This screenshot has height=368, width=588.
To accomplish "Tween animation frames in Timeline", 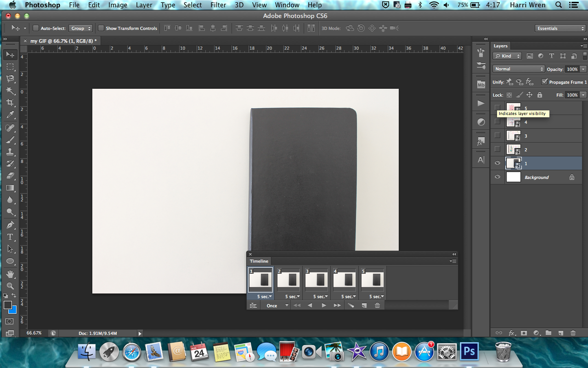I will click(x=351, y=305).
